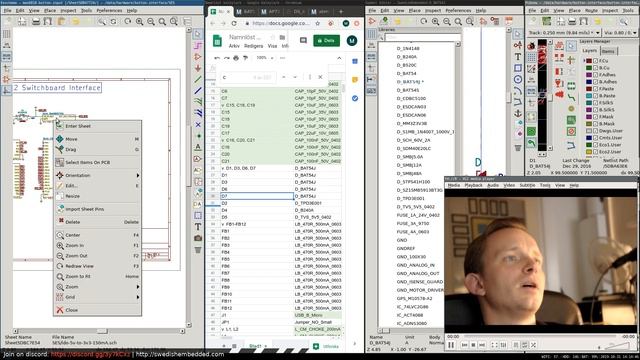640x360 pixels.
Task: Expand the Grid submenu in context menu
Action: click(98, 297)
